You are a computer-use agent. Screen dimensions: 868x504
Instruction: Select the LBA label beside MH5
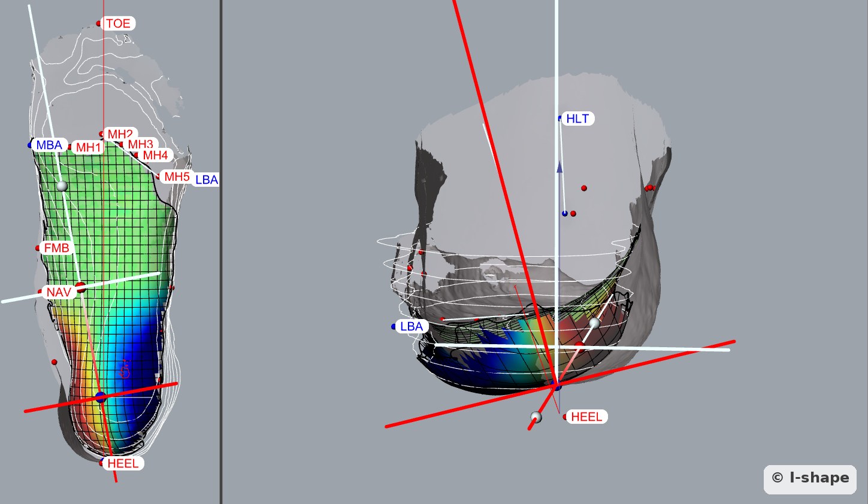pos(207,180)
